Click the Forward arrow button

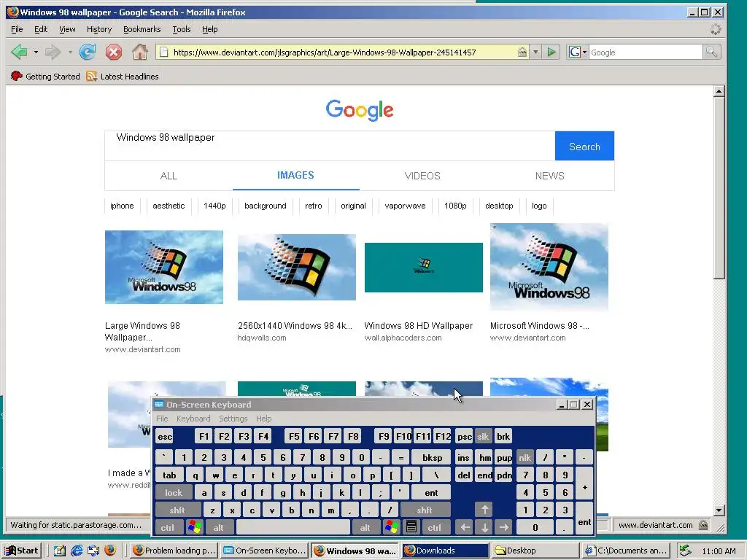pos(53,52)
